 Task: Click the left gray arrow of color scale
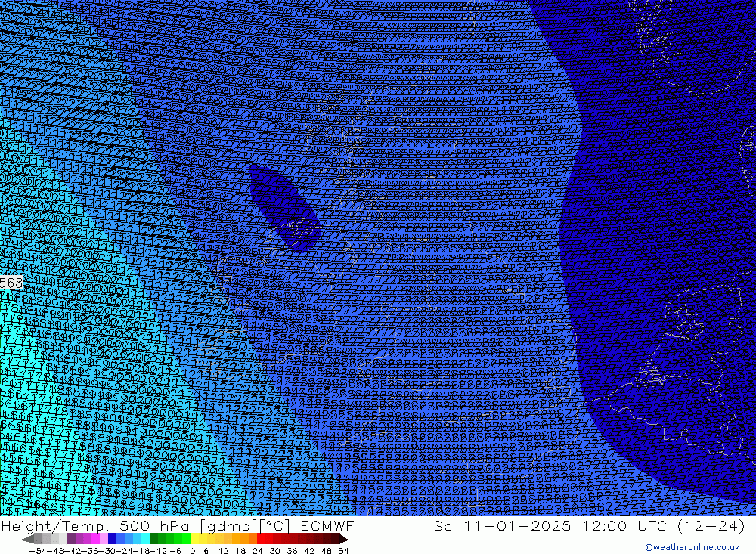[x=27, y=540]
